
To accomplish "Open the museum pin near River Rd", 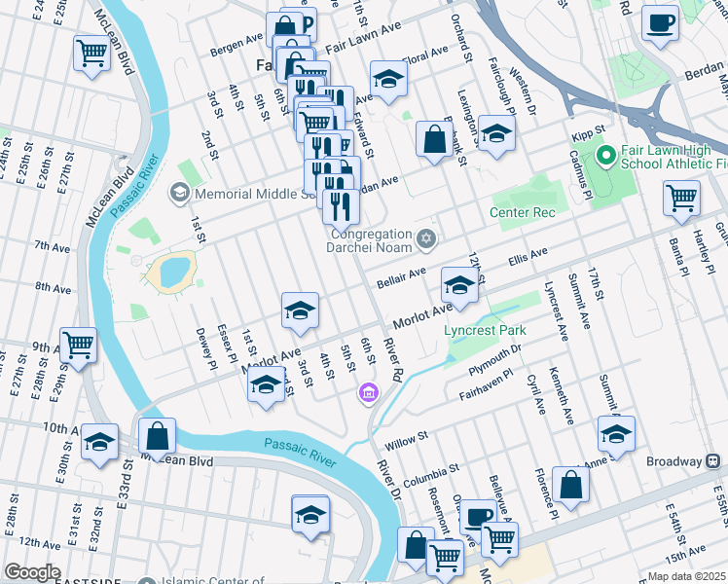I will coord(369,394).
